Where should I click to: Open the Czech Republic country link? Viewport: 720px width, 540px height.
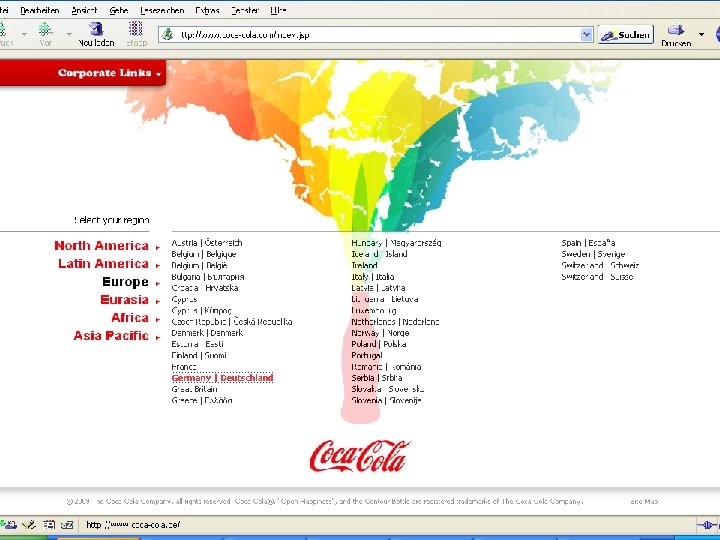(x=232, y=321)
